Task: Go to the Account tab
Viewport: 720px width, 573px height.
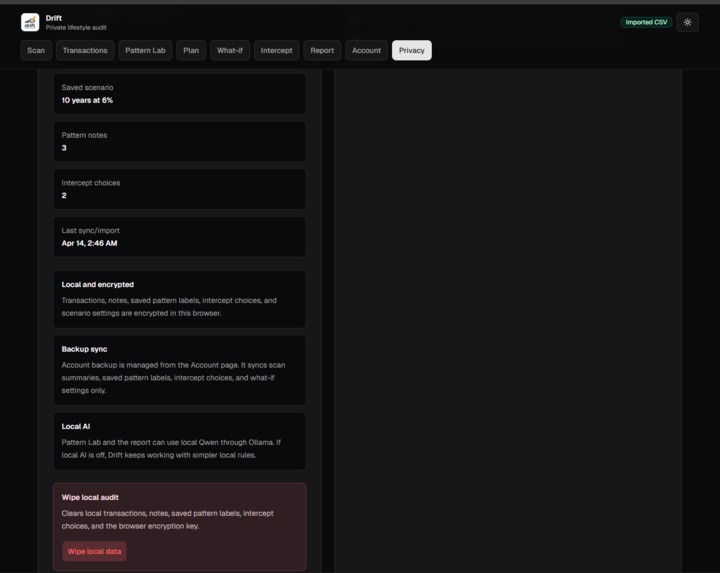Action: pyautogui.click(x=366, y=51)
